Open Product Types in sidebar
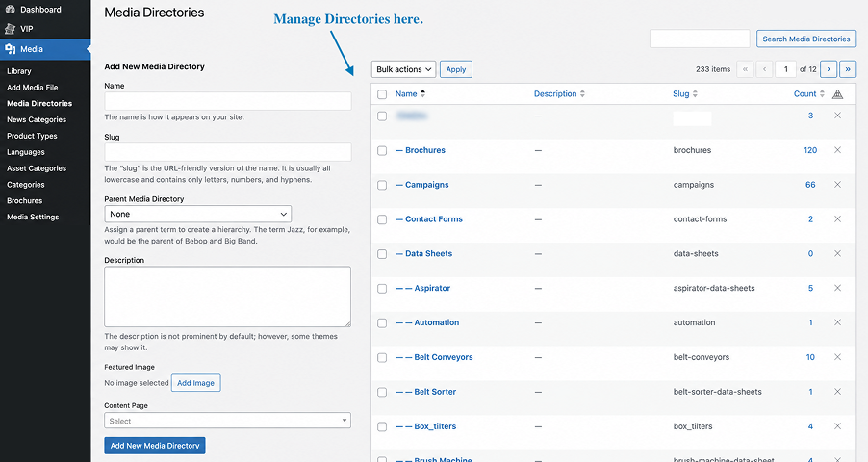868x462 pixels. pos(32,136)
